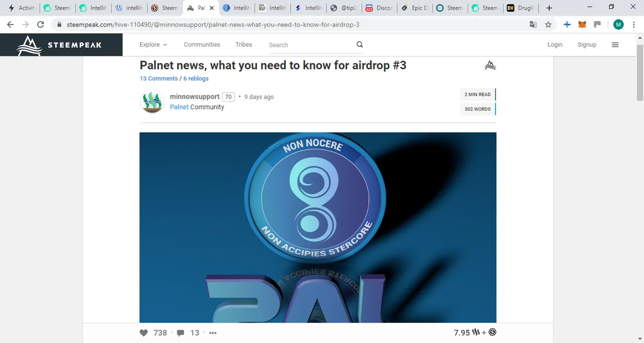Click the address bar URL
Screen dimensions: 644x343
(x=213, y=25)
